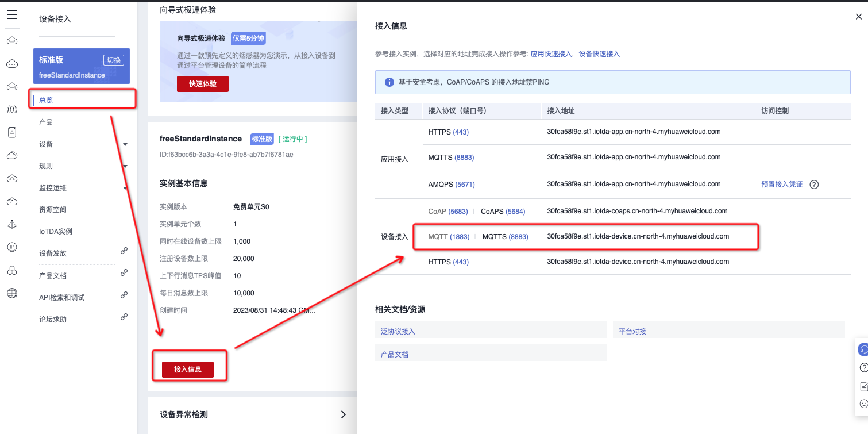Click the AMQPS (5671) protocol entry
This screenshot has width=868, height=434.
(x=452, y=185)
